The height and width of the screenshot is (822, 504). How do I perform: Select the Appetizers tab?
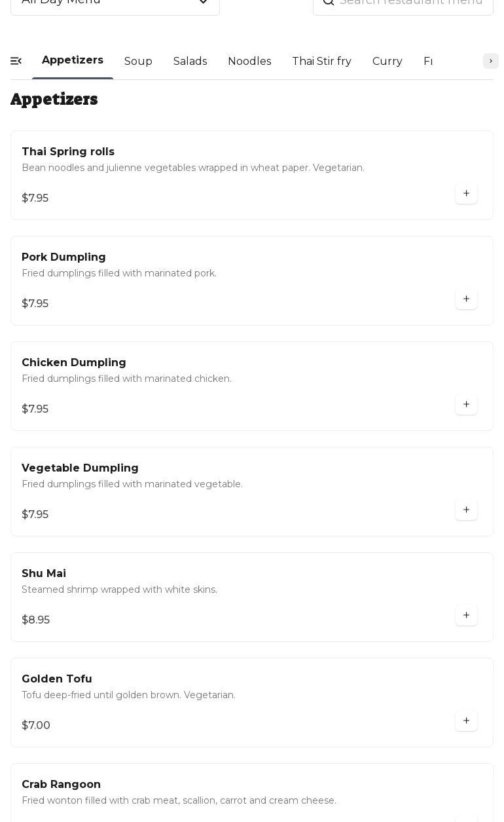(x=73, y=60)
